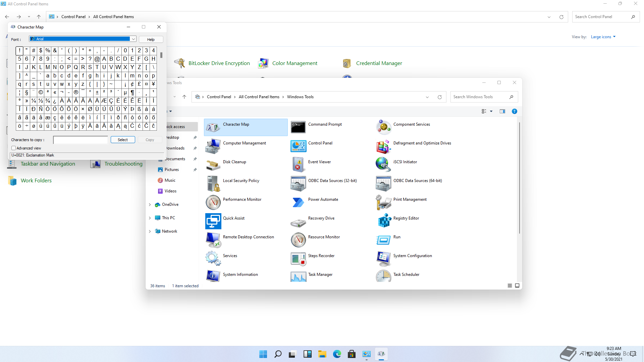Viewport: 644px width, 362px height.
Task: Open recent locations dropdown in Control Panel
Action: click(29, 17)
